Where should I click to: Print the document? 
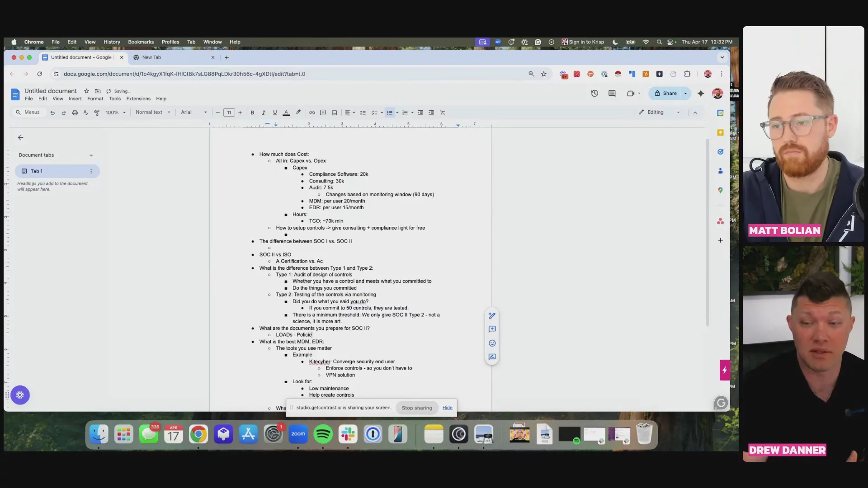point(75,113)
